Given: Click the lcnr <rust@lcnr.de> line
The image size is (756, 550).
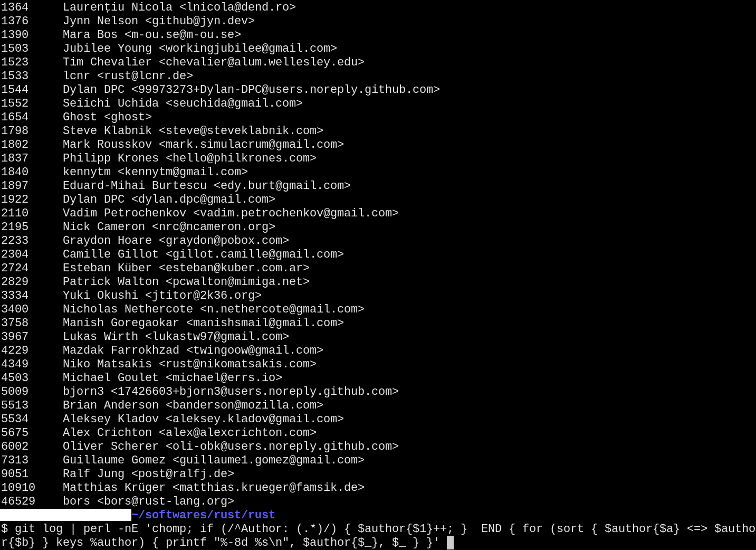Looking at the screenshot, I should (128, 75).
